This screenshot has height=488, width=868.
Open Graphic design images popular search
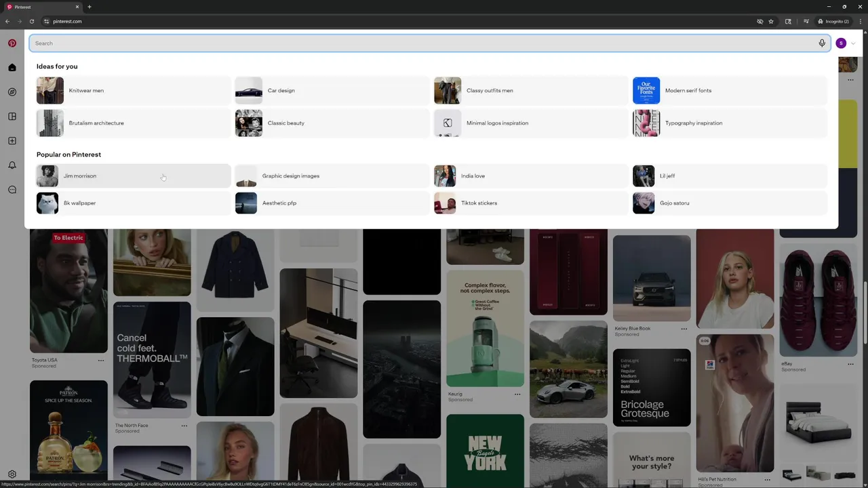pyautogui.click(x=332, y=176)
